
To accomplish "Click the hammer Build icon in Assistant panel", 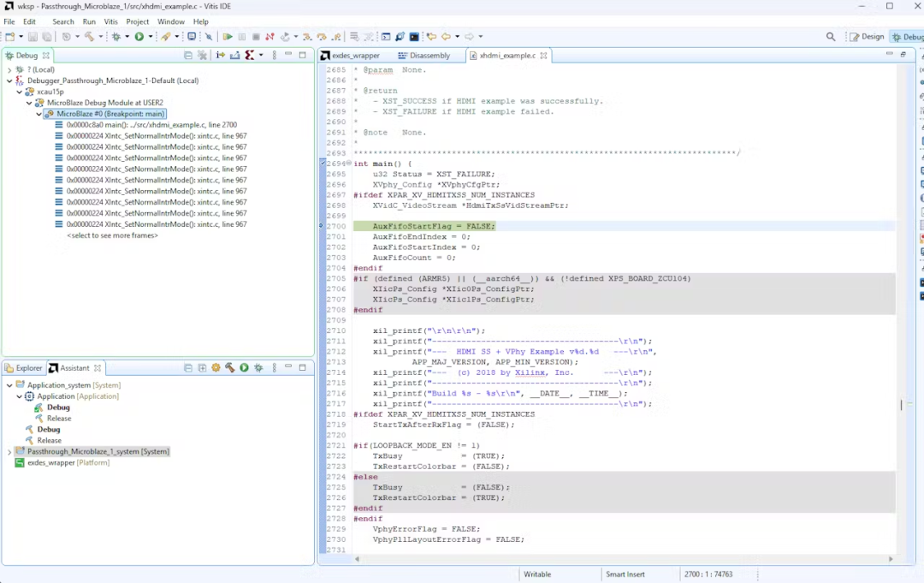I will tap(230, 368).
